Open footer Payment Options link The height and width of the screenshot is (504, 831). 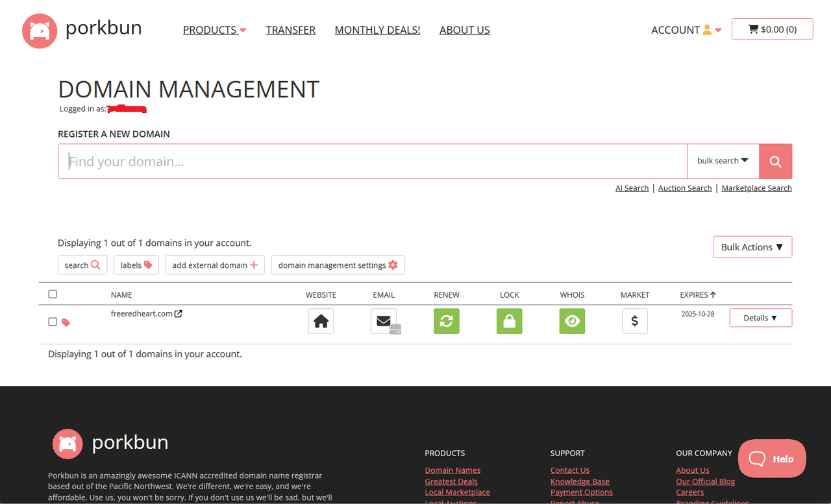point(582,492)
